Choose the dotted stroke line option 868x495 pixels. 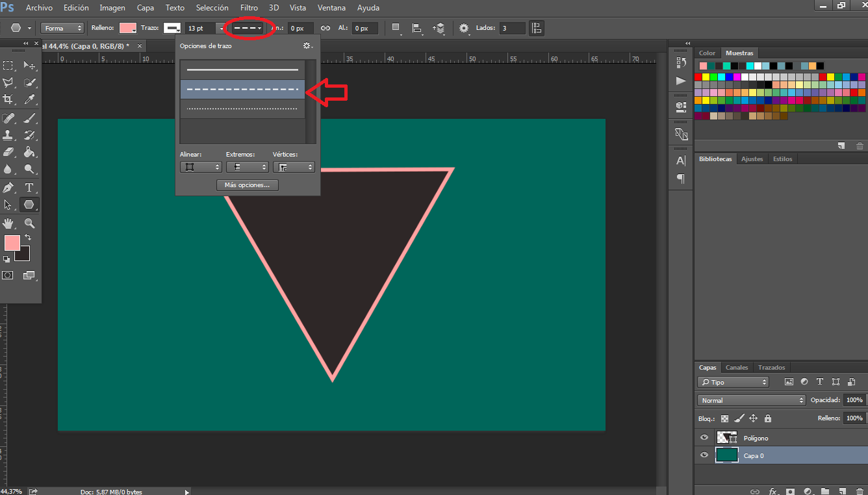point(242,108)
